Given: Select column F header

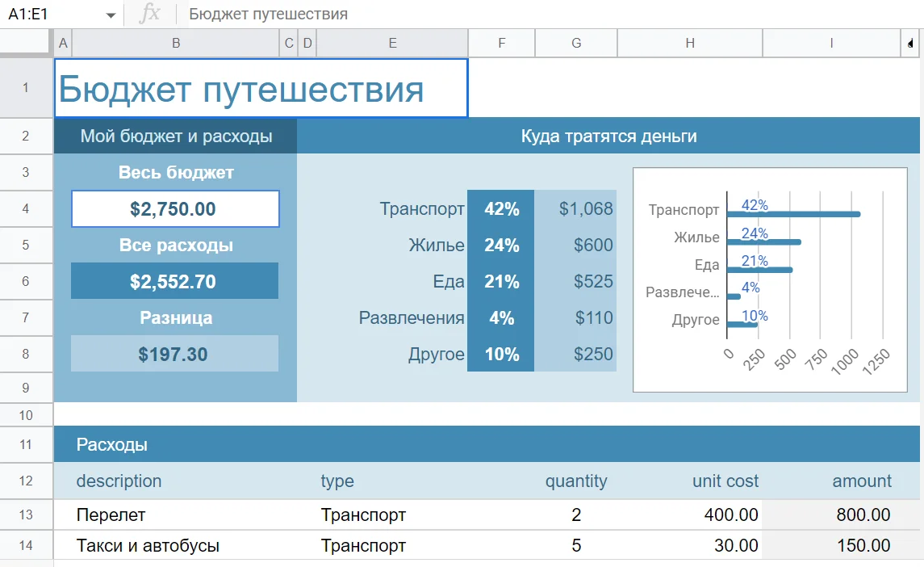Looking at the screenshot, I should (x=501, y=44).
